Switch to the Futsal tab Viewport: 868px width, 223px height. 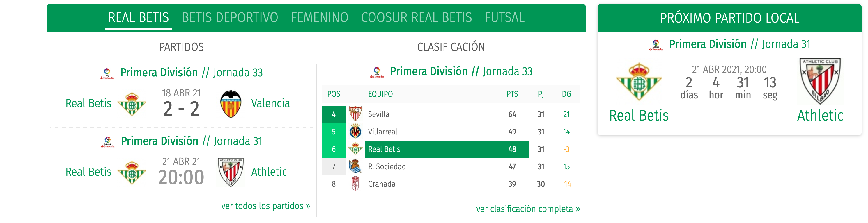point(504,17)
